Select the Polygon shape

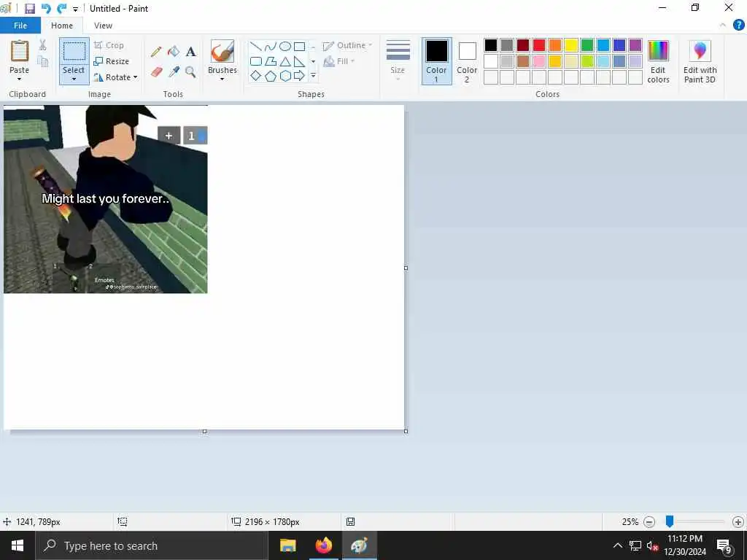[270, 61]
